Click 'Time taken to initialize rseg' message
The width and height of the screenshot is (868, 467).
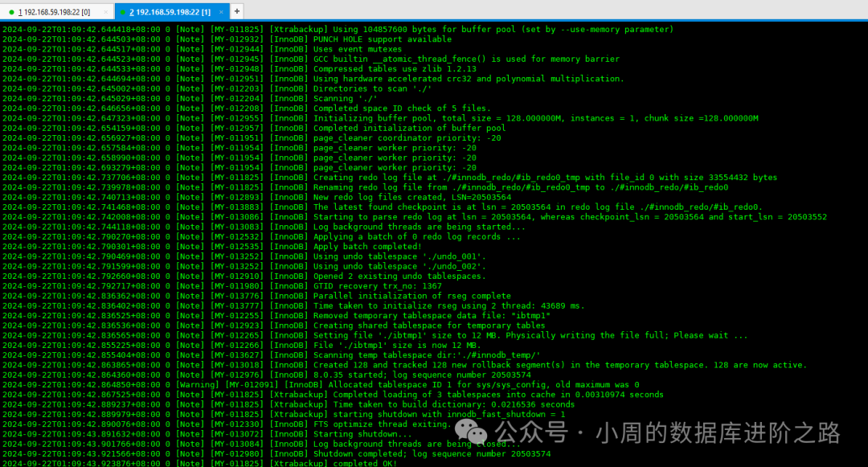pos(449,306)
